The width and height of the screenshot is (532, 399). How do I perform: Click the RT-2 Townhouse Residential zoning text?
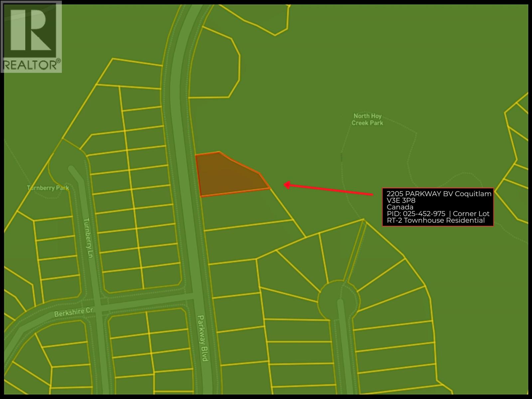436,220
